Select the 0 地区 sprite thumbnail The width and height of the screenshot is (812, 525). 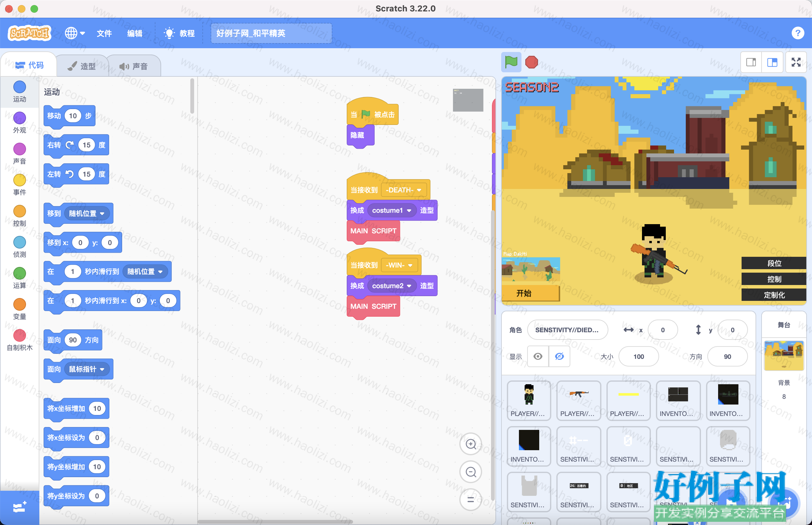pyautogui.click(x=628, y=492)
